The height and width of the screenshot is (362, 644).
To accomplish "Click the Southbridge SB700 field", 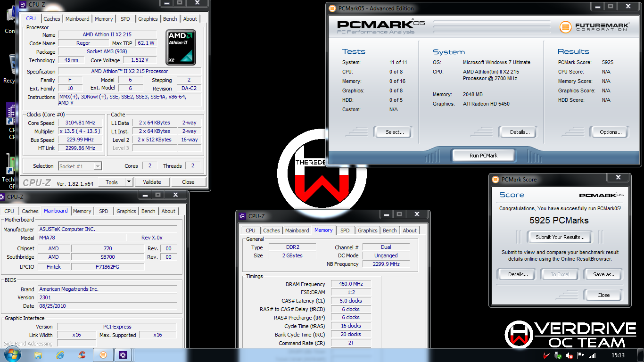I will [x=108, y=257].
